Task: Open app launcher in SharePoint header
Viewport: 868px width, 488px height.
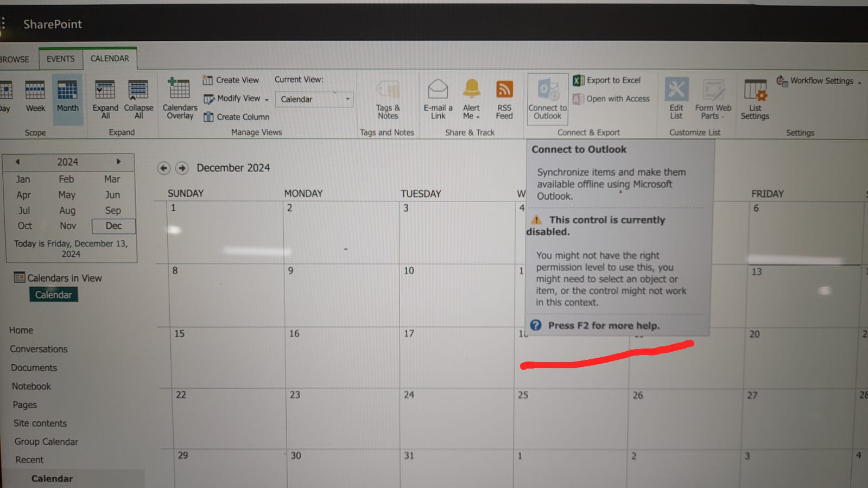Action: click(x=3, y=23)
